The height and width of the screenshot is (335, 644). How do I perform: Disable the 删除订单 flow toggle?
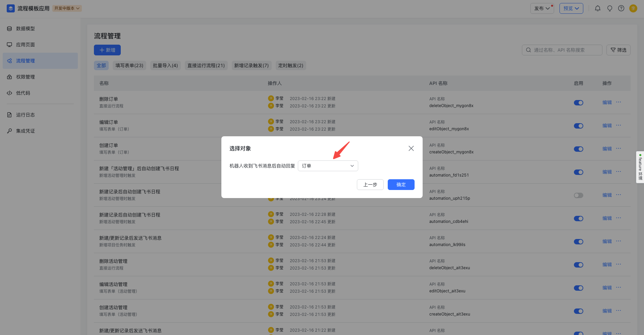(x=579, y=103)
